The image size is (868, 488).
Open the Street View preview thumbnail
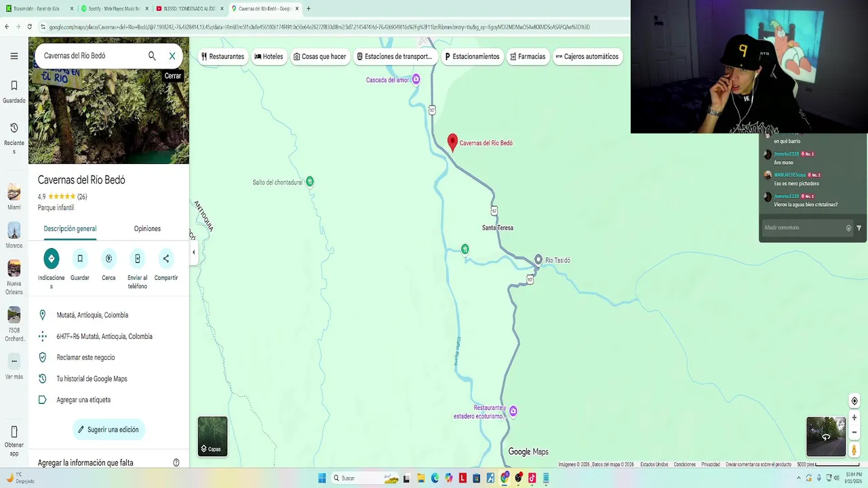click(826, 436)
